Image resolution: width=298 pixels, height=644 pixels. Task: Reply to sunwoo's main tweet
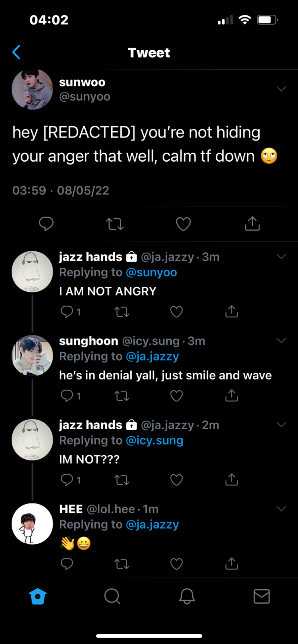click(46, 224)
